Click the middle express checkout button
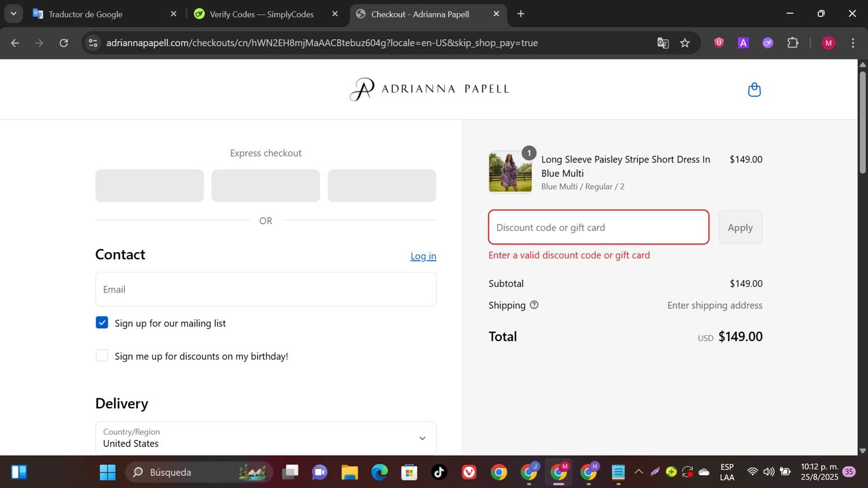868x488 pixels. pos(266,186)
